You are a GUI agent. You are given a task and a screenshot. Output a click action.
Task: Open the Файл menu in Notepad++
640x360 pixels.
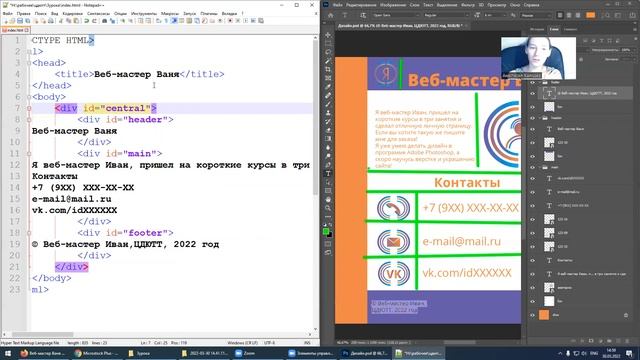(7, 13)
